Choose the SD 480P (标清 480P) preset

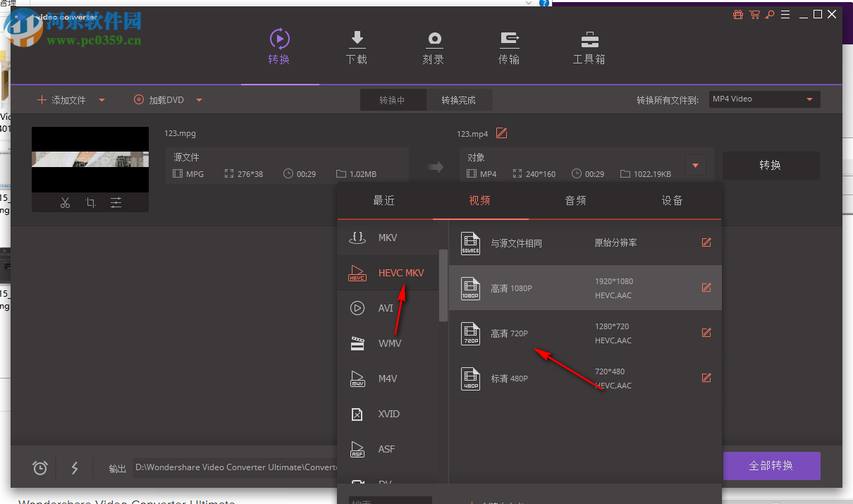585,378
